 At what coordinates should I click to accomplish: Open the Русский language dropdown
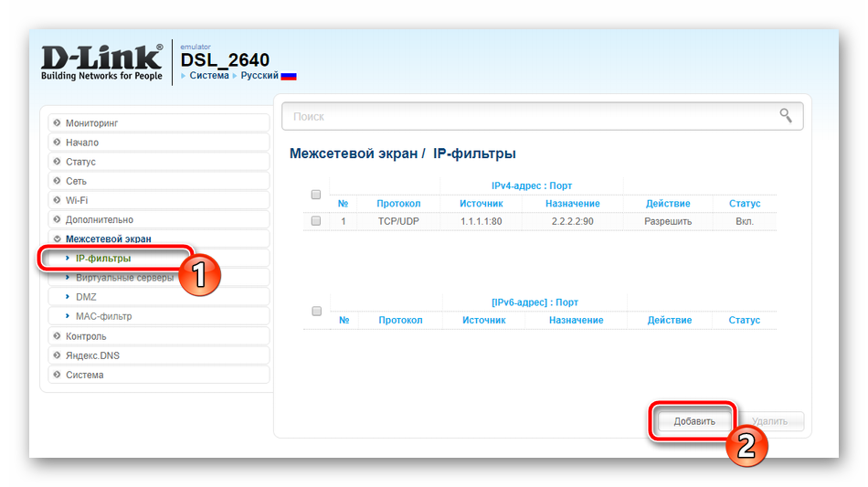tap(259, 75)
